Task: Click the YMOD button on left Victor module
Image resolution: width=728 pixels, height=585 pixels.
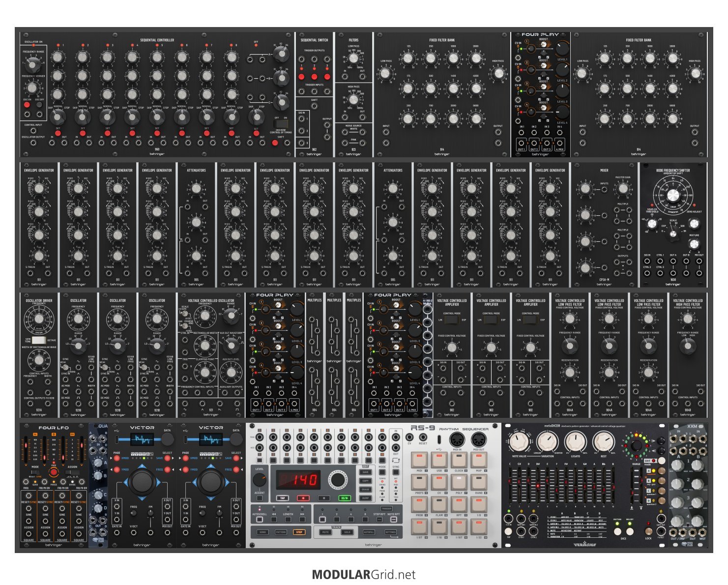Action: point(116,469)
